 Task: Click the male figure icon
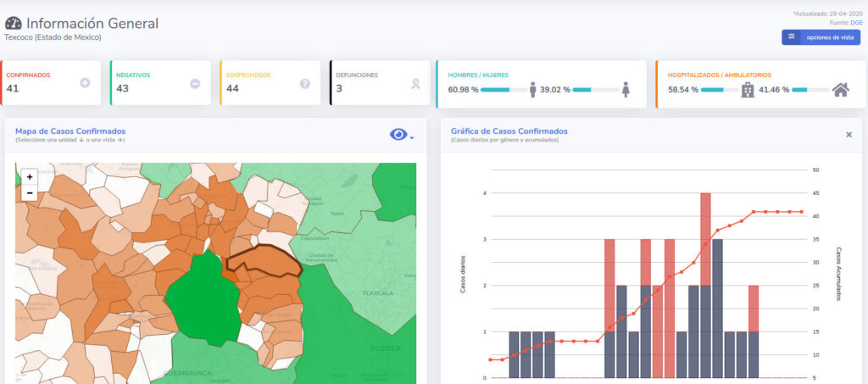click(532, 89)
